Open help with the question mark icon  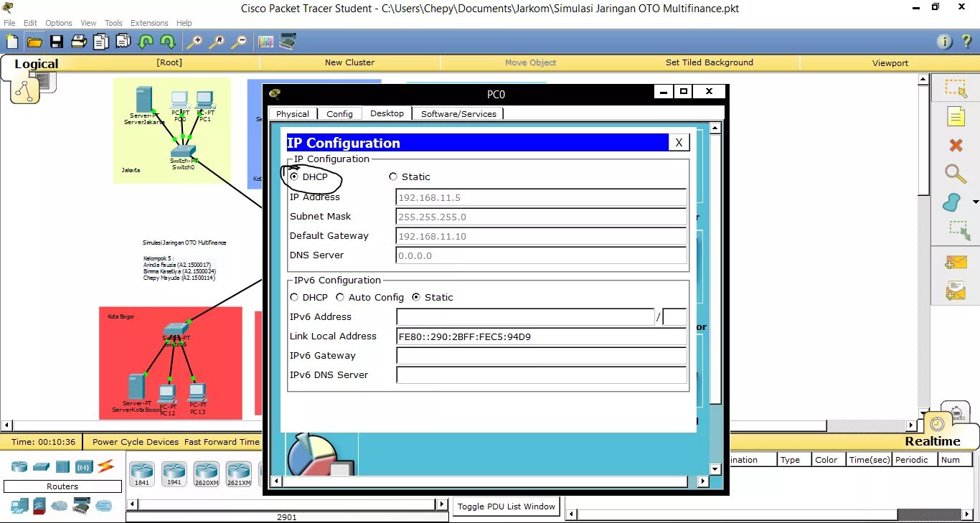pos(968,42)
